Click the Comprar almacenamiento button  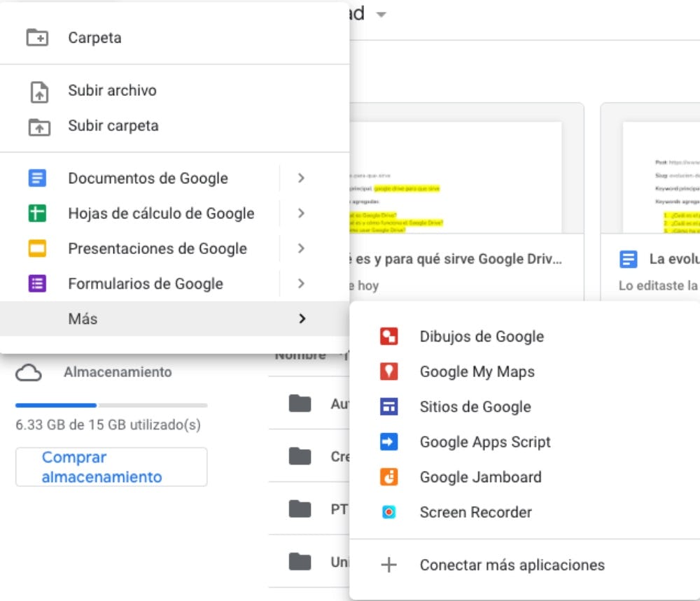tap(111, 467)
